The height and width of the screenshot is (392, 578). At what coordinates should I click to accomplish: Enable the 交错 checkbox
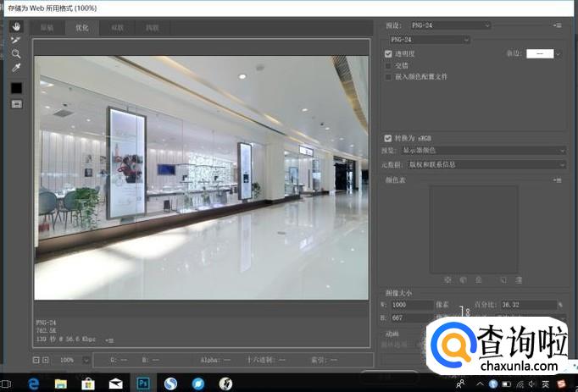coord(388,65)
